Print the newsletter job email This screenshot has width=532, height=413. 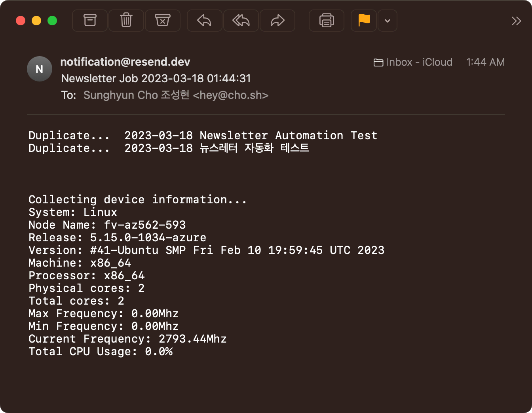tap(326, 21)
